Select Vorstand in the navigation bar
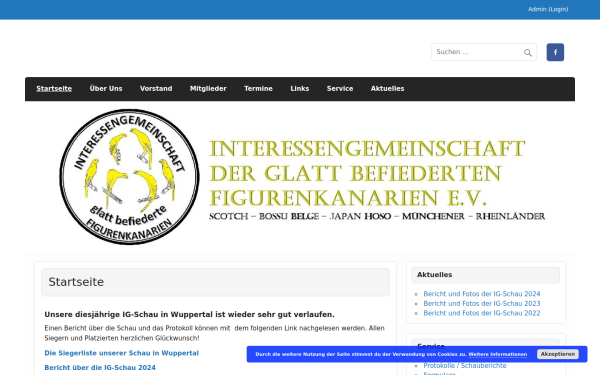Screen dimensions: 600x375 coord(156,89)
